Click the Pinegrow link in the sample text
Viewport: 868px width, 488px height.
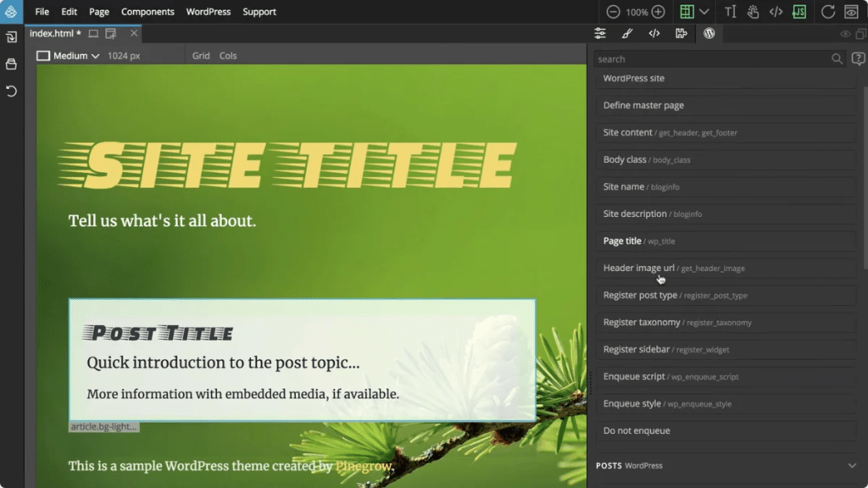click(x=363, y=466)
